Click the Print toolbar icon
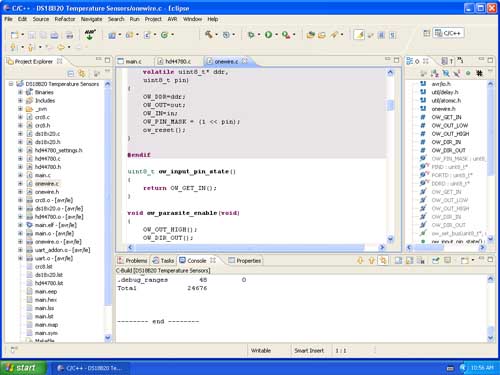500x375 pixels. coord(69,35)
